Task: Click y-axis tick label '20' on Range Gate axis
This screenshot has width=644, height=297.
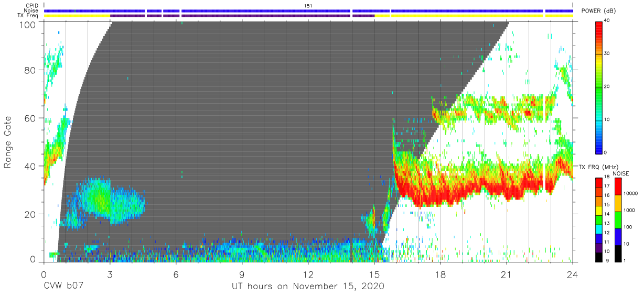Action: click(x=30, y=214)
